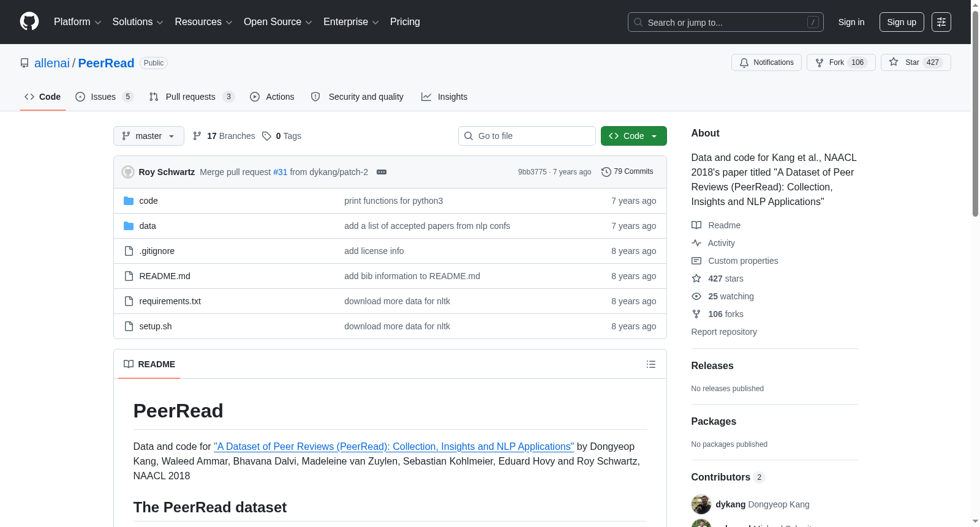Click the tag icon next to 0 Tags
The width and height of the screenshot is (980, 527).
(x=266, y=136)
